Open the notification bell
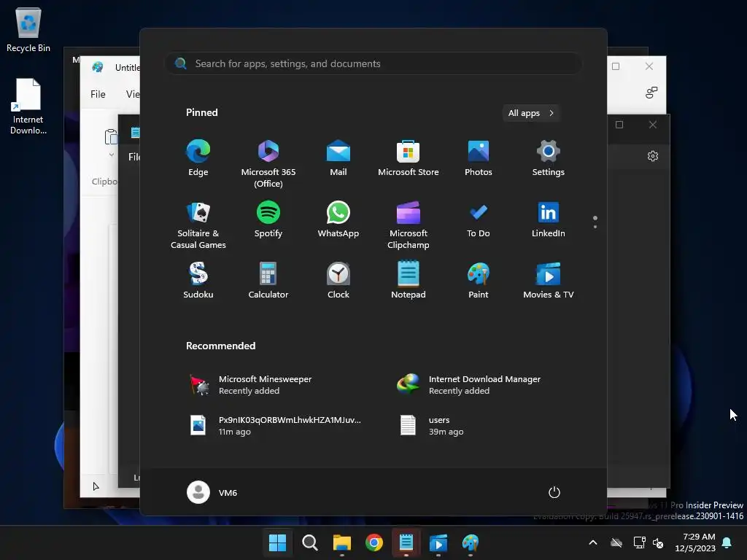Viewport: 747px width, 560px height. 727,542
